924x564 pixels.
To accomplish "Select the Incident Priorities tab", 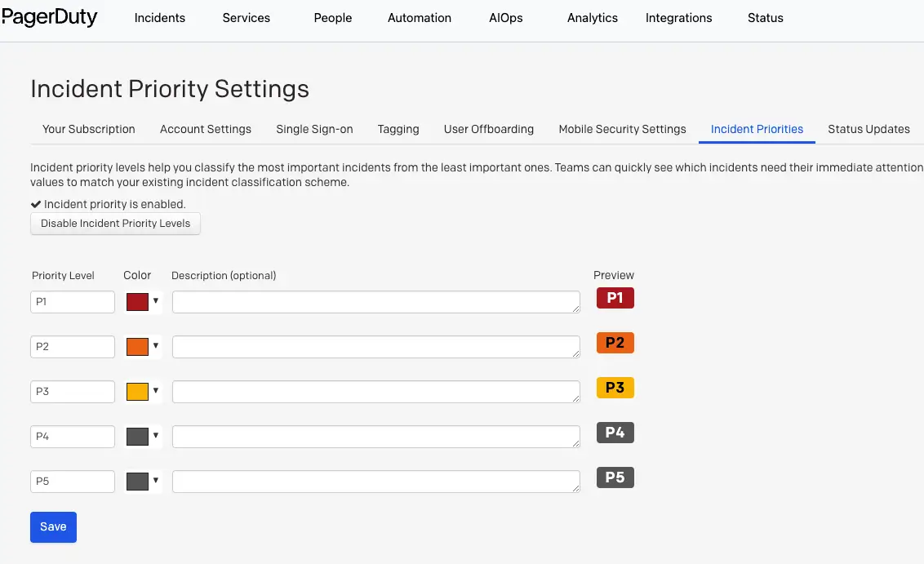I will pyautogui.click(x=757, y=129).
